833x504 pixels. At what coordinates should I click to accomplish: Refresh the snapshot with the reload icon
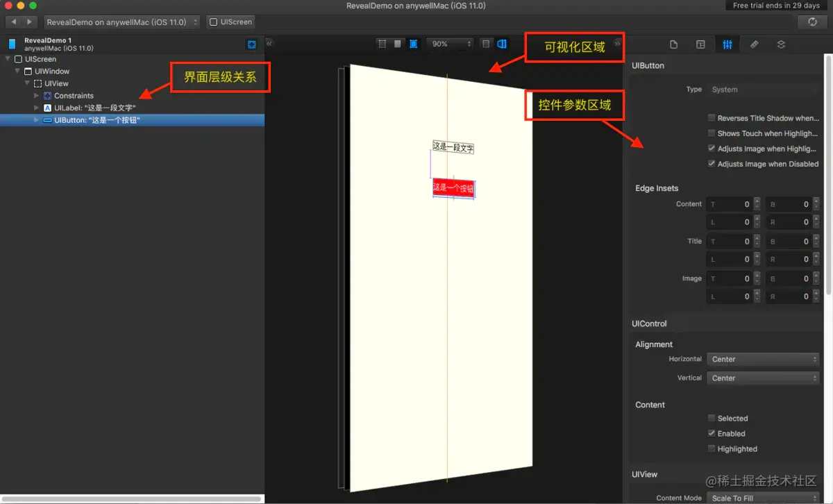click(812, 22)
